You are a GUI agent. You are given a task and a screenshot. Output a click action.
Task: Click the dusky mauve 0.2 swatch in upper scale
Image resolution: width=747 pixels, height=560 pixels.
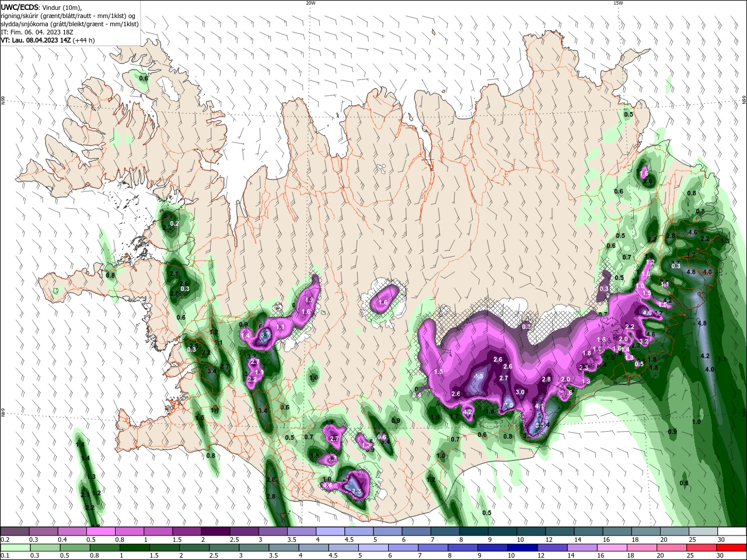pos(15,531)
